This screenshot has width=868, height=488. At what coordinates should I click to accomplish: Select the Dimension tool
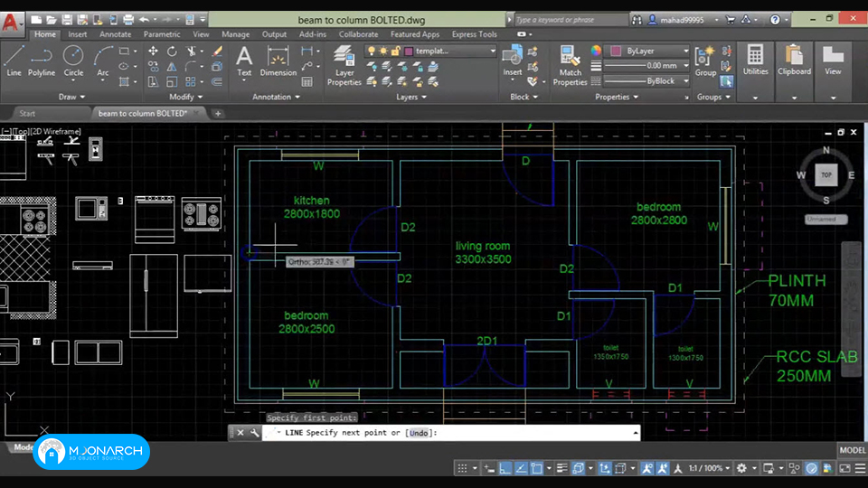click(278, 61)
